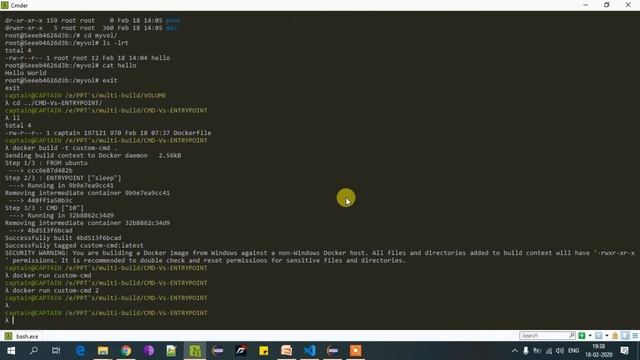Viewport: 640px width, 360px height.
Task: Click the Cmder title bar application icon
Action: (4, 5)
